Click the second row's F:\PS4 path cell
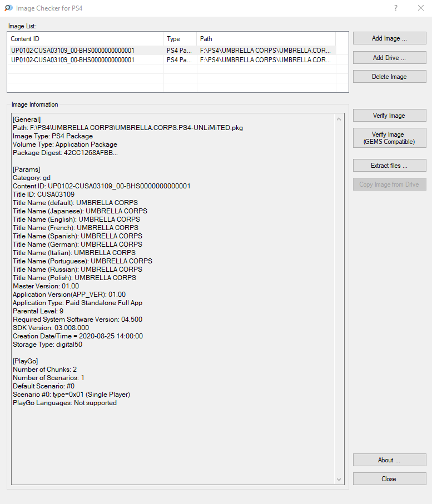432x504 pixels. point(265,60)
